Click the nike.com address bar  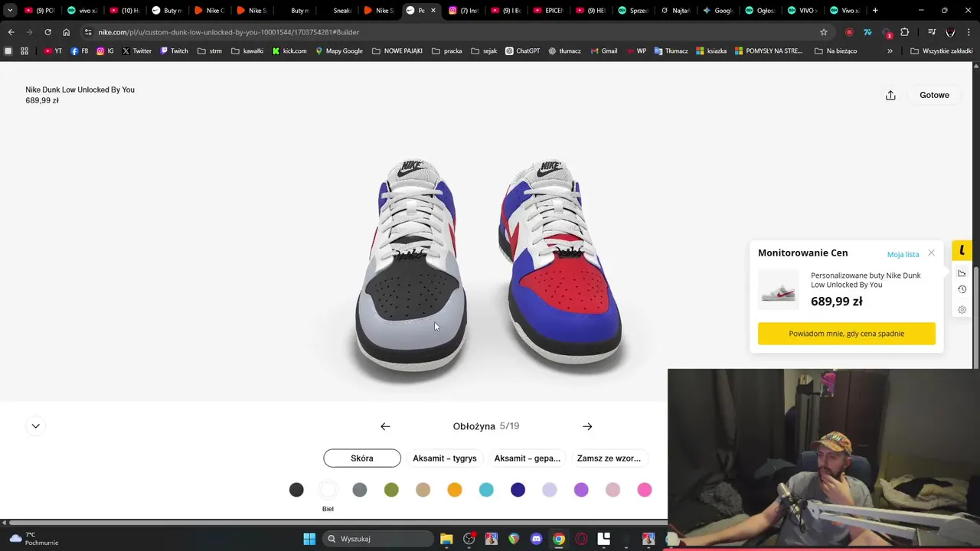[452, 32]
